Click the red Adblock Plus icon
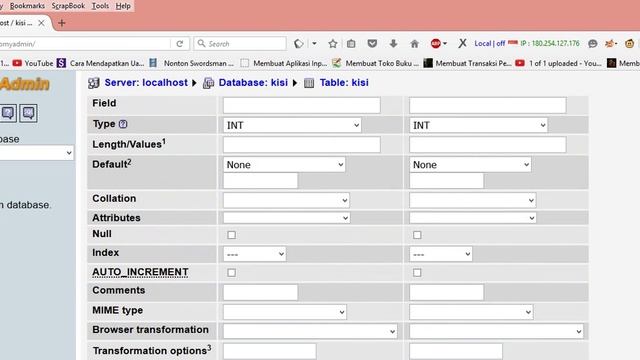 pos(436,43)
